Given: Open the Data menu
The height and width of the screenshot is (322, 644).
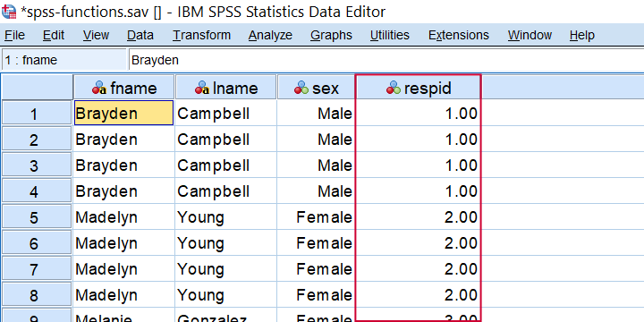Looking at the screenshot, I should [140, 35].
